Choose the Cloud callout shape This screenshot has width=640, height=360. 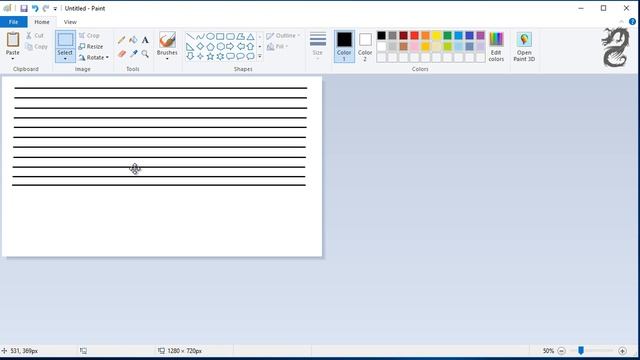click(250, 56)
